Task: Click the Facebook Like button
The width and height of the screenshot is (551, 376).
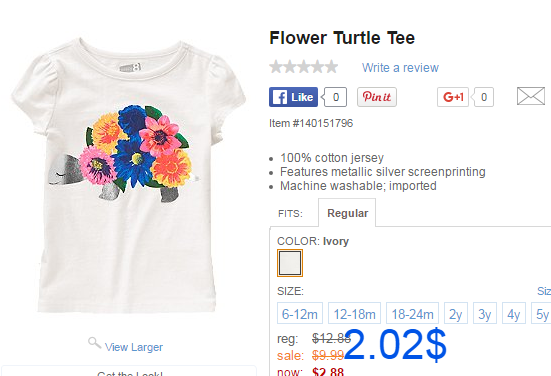Action: pyautogui.click(x=293, y=97)
